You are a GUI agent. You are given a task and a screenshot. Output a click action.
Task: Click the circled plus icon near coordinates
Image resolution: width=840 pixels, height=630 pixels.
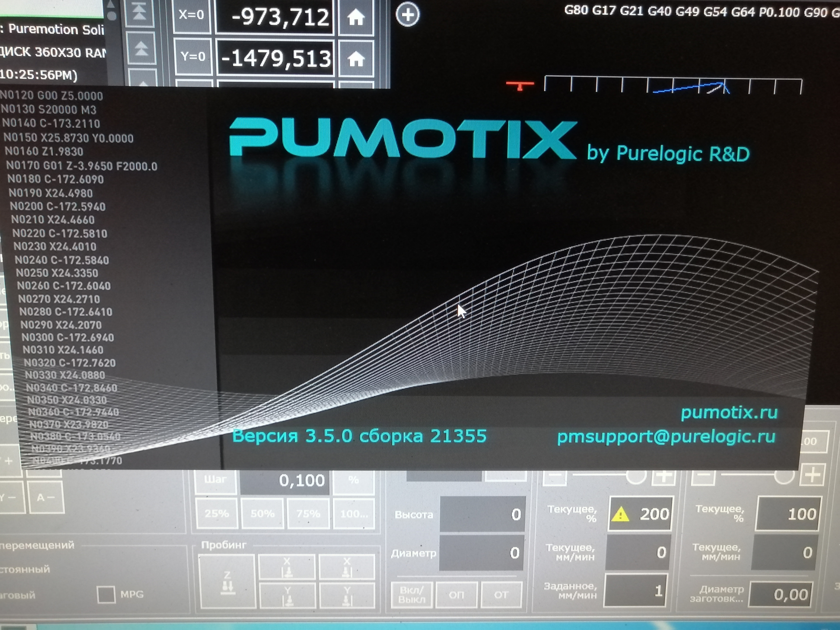pyautogui.click(x=407, y=15)
